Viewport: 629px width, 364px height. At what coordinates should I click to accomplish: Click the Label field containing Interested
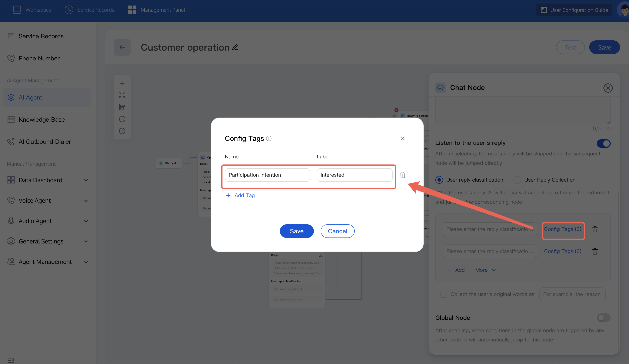(354, 175)
